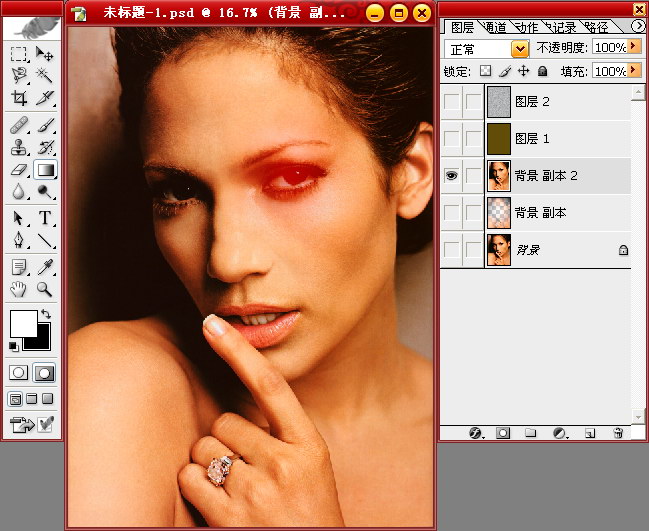649x531 pixels.
Task: Toggle lock position icon
Action: coord(523,71)
